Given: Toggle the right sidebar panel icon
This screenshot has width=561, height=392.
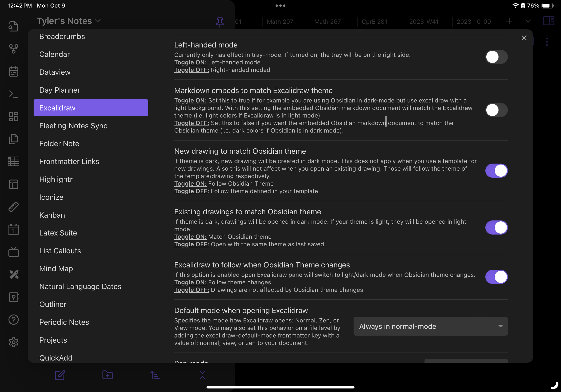Looking at the screenshot, I should pos(549,21).
